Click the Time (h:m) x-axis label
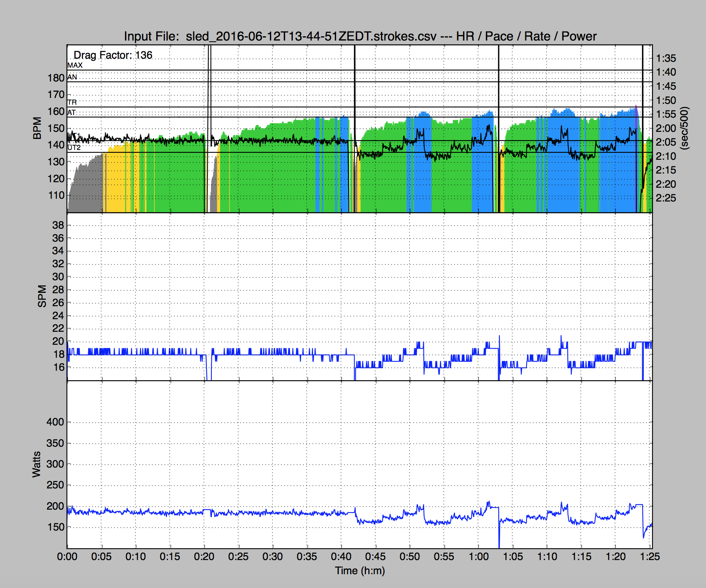This screenshot has height=588, width=706. coord(360,571)
